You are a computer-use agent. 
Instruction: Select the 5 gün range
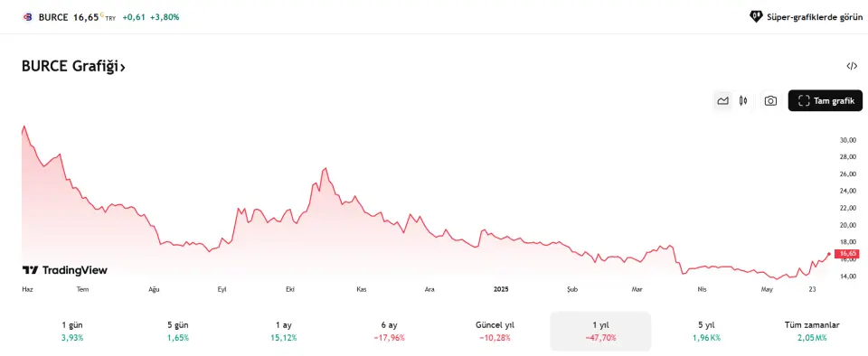coord(178,331)
